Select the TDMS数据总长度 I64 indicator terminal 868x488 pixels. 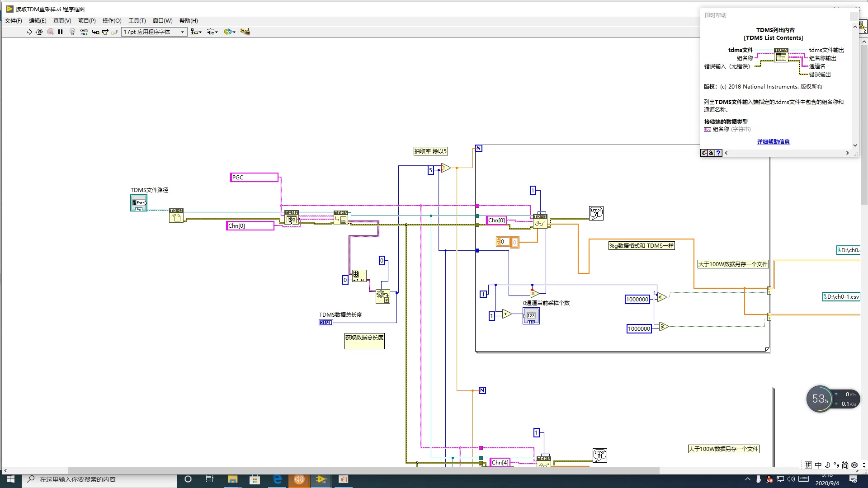(326, 323)
